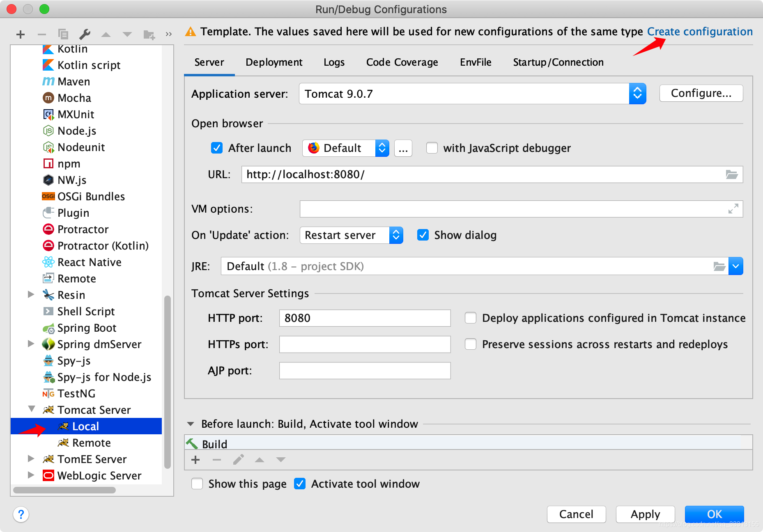The image size is (763, 532).
Task: Click the browser selection ellipsis button
Action: point(403,148)
